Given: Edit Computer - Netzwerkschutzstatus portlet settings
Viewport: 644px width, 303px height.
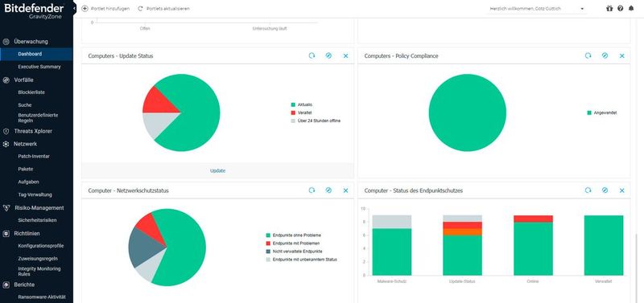Looking at the screenshot, I should (x=328, y=190).
